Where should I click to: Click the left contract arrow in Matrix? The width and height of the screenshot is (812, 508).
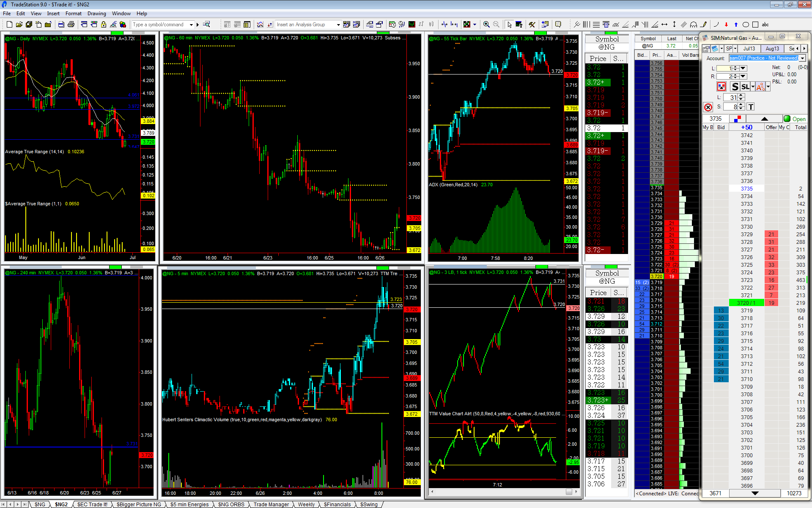(797, 49)
